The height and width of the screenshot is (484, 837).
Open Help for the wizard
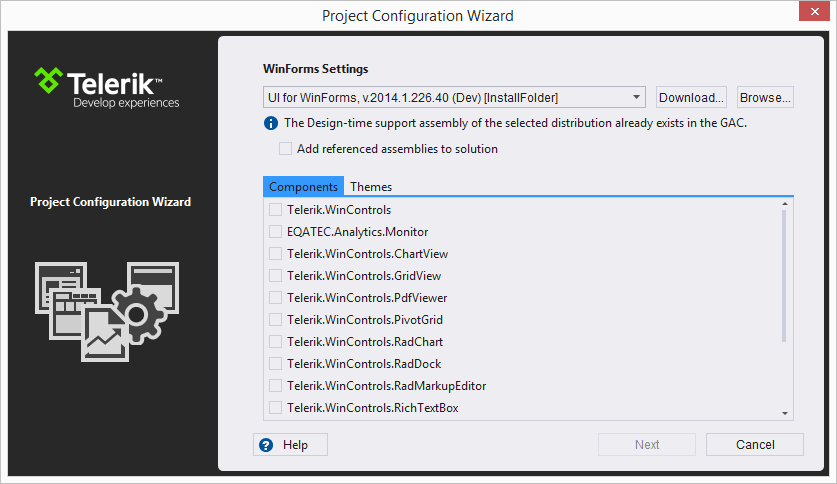pyautogui.click(x=290, y=445)
